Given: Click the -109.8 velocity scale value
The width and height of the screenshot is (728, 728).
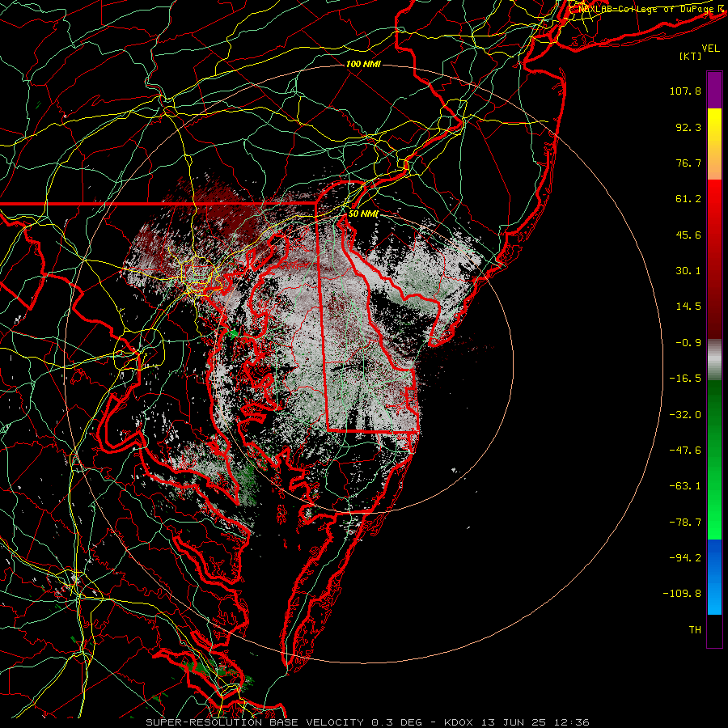Looking at the screenshot, I should click(x=682, y=594).
